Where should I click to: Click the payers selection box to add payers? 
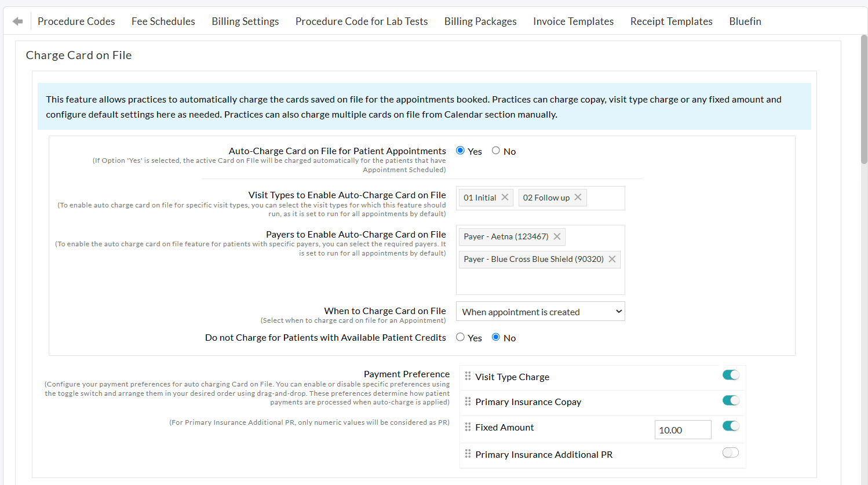[539, 281]
